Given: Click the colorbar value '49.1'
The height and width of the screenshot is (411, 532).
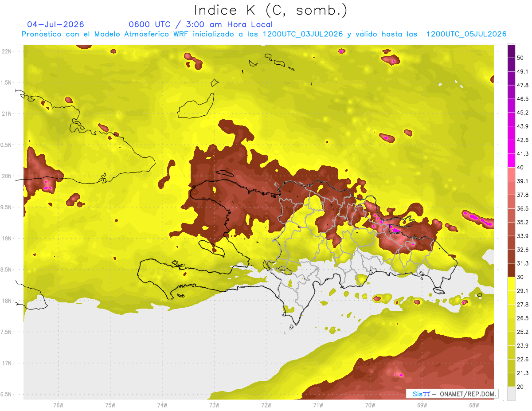Looking at the screenshot, I should click(523, 72).
